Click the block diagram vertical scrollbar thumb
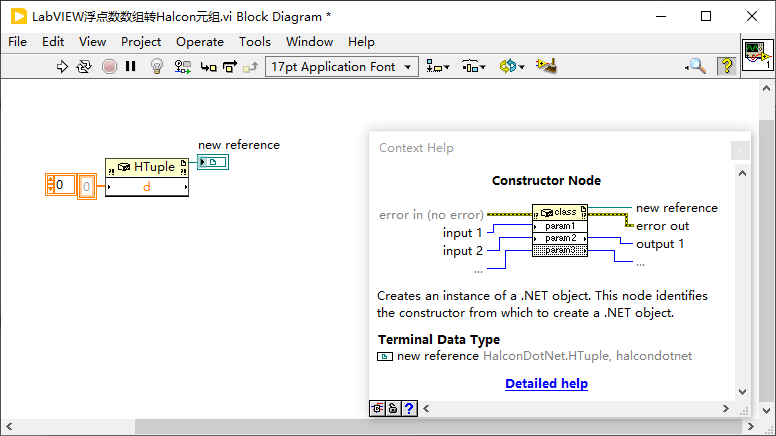Screen dimensions: 776x436 pyautogui.click(x=767, y=262)
